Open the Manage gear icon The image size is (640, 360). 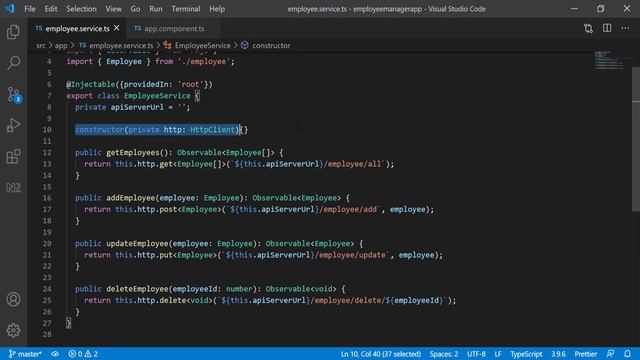[x=13, y=330]
